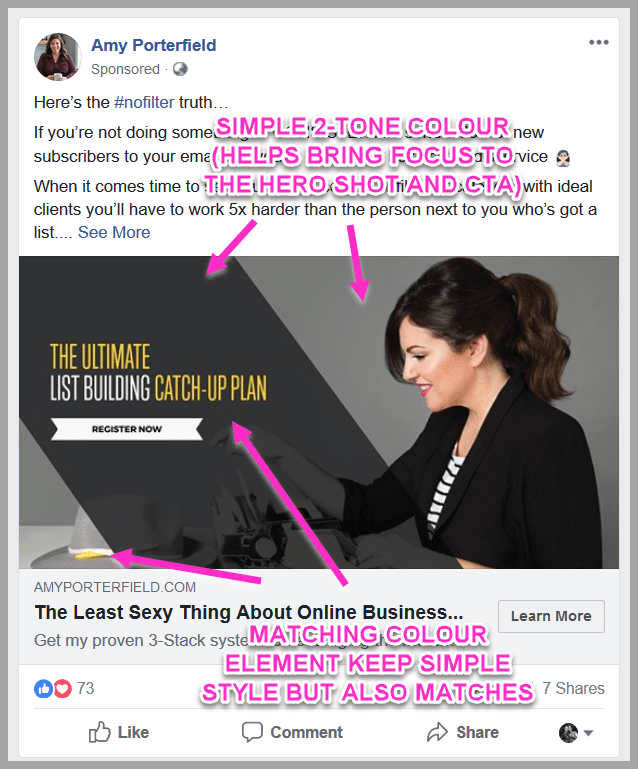Expand the post text with See More

tap(114, 232)
